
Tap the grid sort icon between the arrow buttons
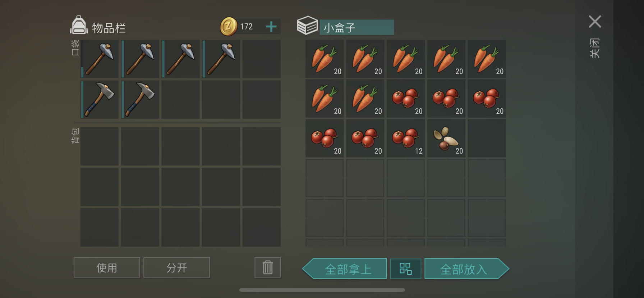click(x=405, y=269)
